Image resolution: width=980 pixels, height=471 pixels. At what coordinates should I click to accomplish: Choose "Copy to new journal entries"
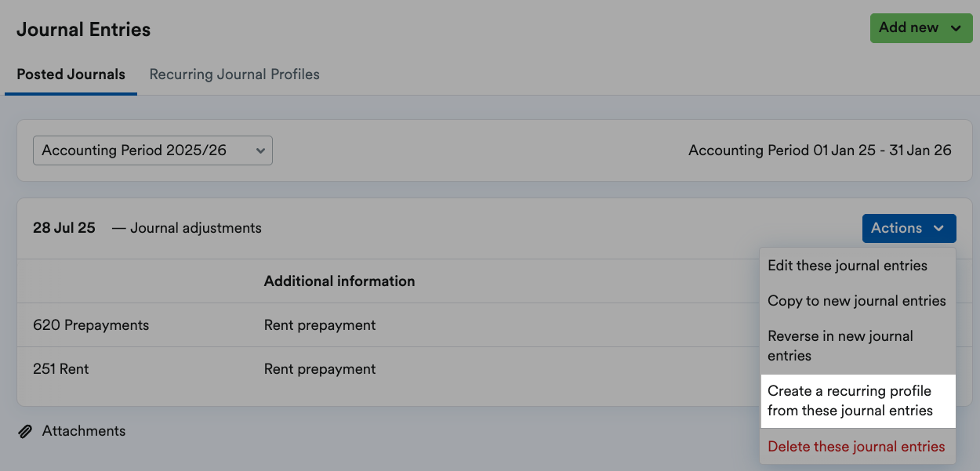point(857,301)
